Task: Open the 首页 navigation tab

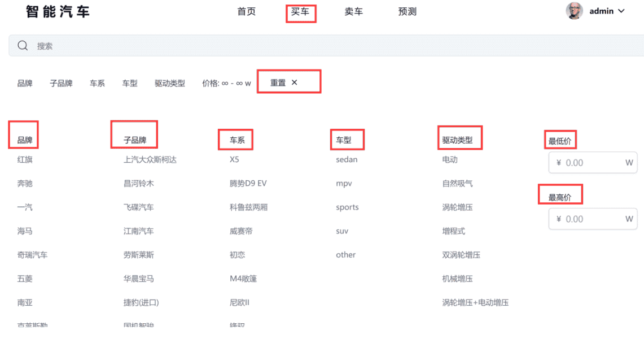Action: coord(246,12)
